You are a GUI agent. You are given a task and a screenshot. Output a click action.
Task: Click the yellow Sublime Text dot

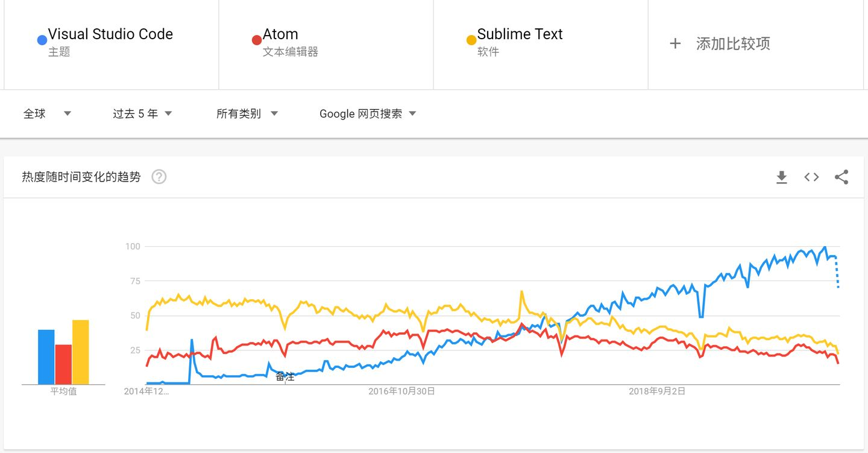pyautogui.click(x=471, y=40)
